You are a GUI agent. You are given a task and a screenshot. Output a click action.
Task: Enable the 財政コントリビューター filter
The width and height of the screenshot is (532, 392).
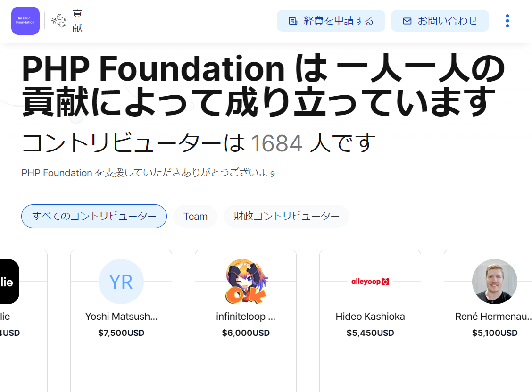[286, 216]
